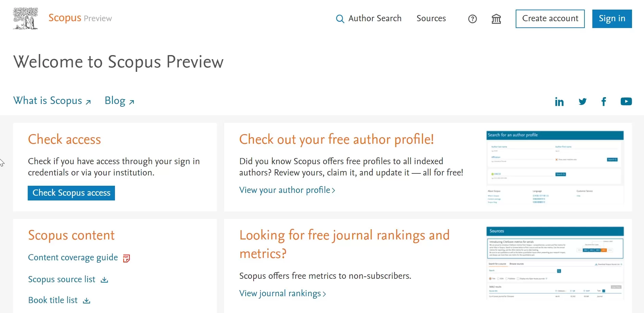The image size is (644, 313).
Task: Click the PDF icon beside Content coverage guide
Action: pos(127,258)
